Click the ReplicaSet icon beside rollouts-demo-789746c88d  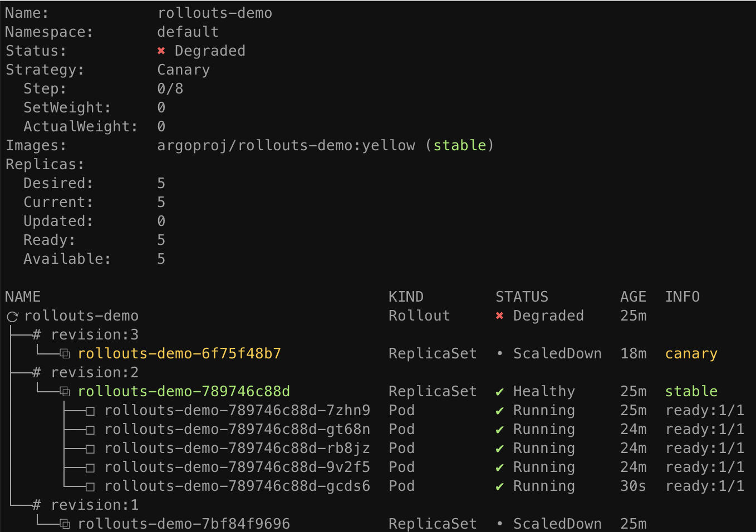coord(65,392)
